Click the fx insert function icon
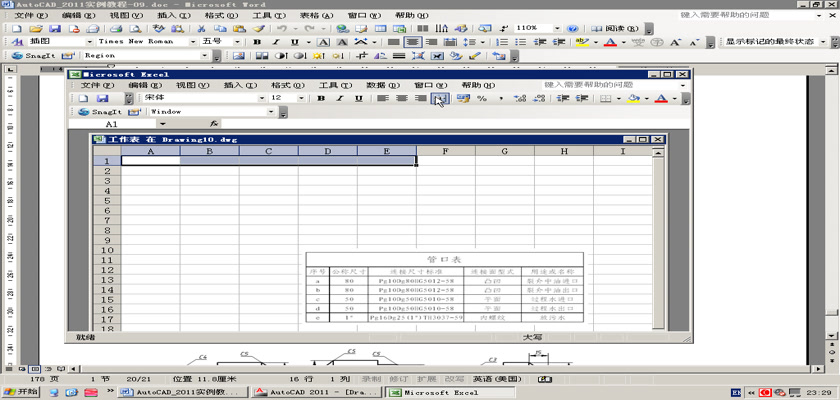The width and height of the screenshot is (840, 400). [214, 124]
